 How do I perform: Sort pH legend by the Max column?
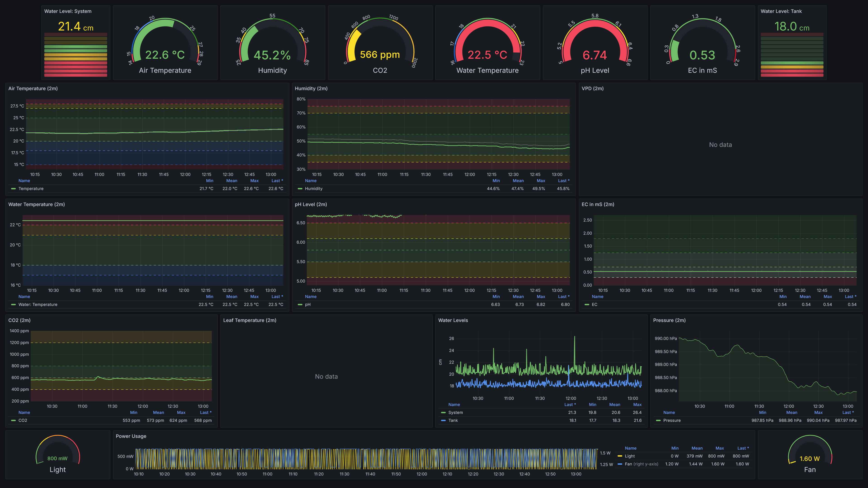tap(541, 296)
